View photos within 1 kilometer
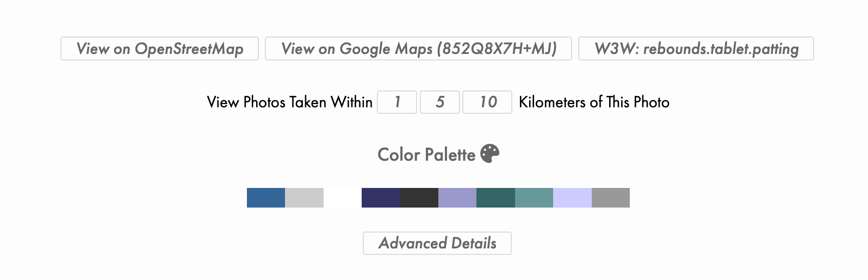Screen dimensions: 868x280 click(x=397, y=102)
